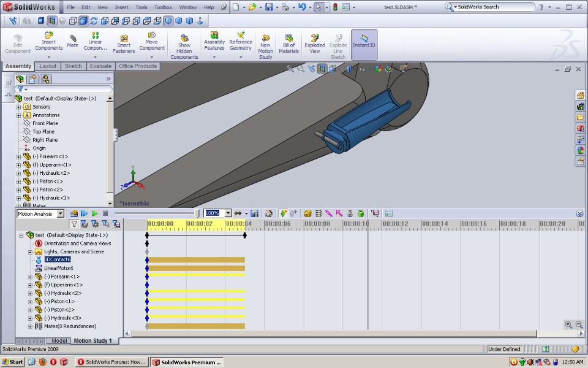
Task: Open the 100% playback speed dropdown
Action: pos(228,213)
